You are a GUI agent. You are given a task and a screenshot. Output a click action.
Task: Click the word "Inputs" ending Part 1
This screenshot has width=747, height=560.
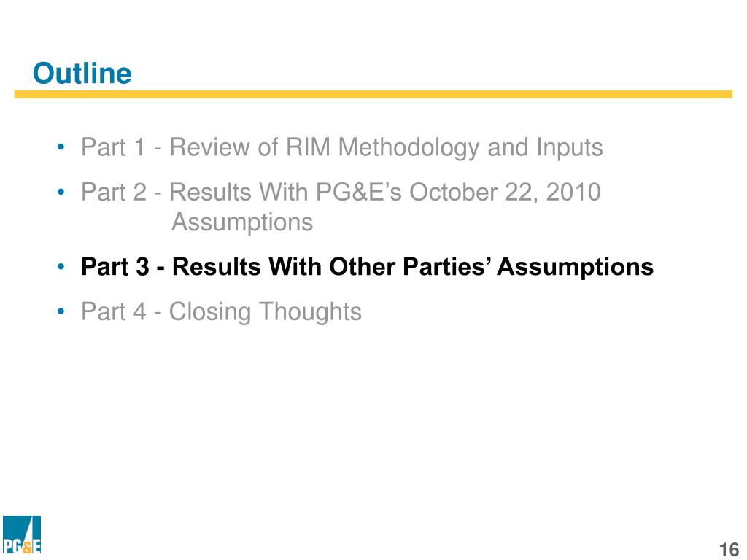coord(569,147)
